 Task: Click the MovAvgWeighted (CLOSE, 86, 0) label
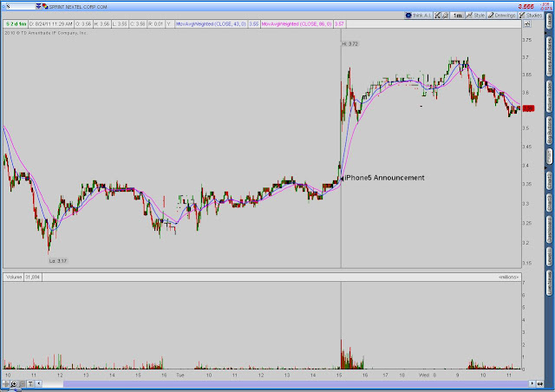tap(297, 24)
